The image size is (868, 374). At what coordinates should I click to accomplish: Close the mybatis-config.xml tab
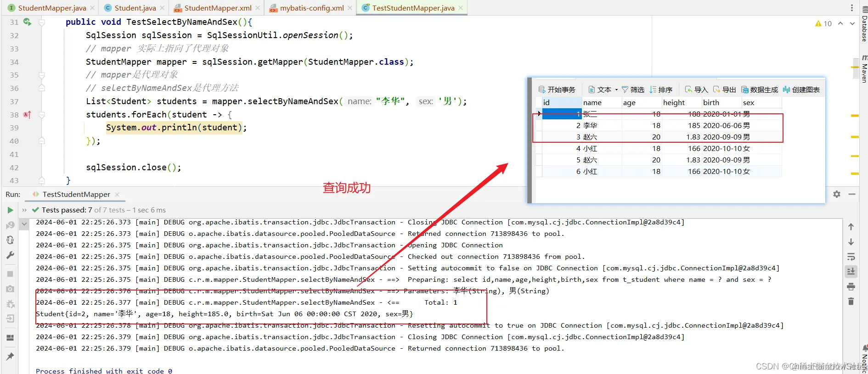point(350,8)
